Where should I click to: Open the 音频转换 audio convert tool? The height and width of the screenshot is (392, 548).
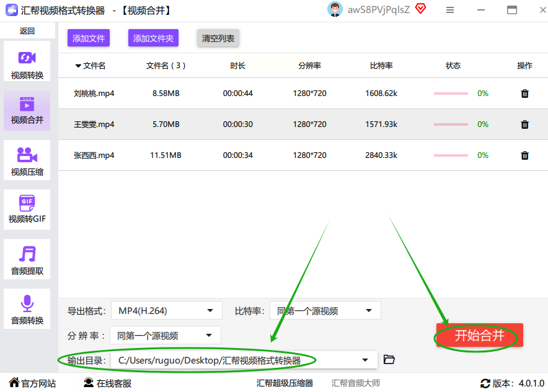click(x=27, y=308)
